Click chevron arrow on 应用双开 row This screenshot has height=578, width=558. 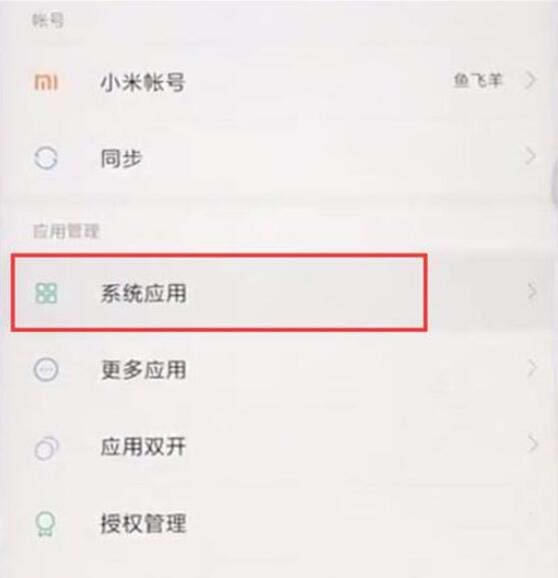point(532,444)
